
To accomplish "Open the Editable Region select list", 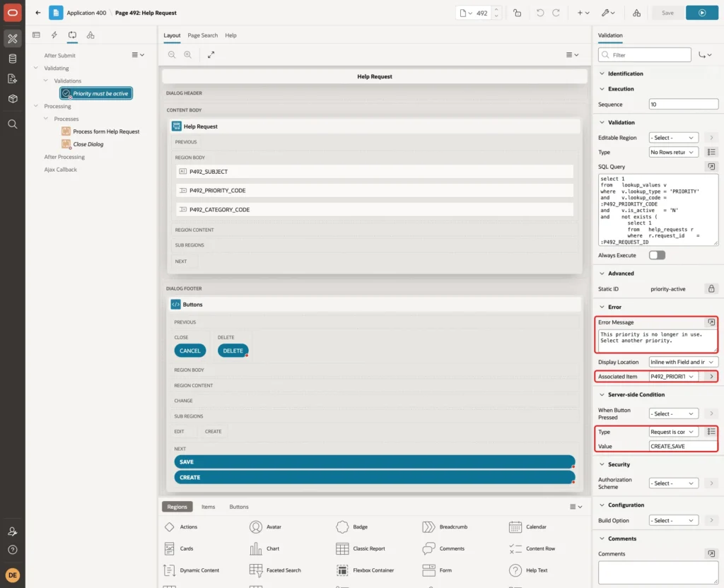I will pyautogui.click(x=673, y=138).
